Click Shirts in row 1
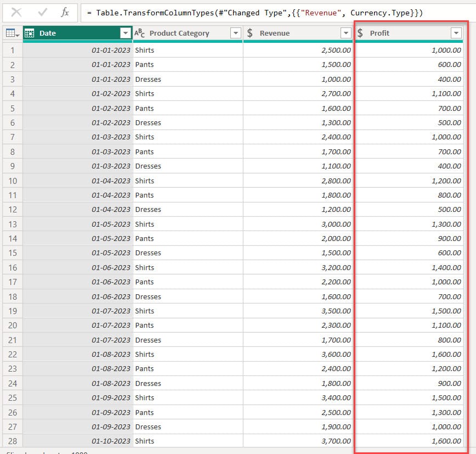The width and height of the screenshot is (476, 454). point(145,50)
